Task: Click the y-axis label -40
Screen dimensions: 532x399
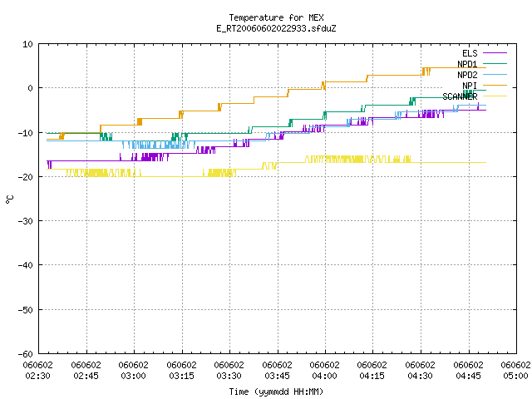Action: click(26, 265)
